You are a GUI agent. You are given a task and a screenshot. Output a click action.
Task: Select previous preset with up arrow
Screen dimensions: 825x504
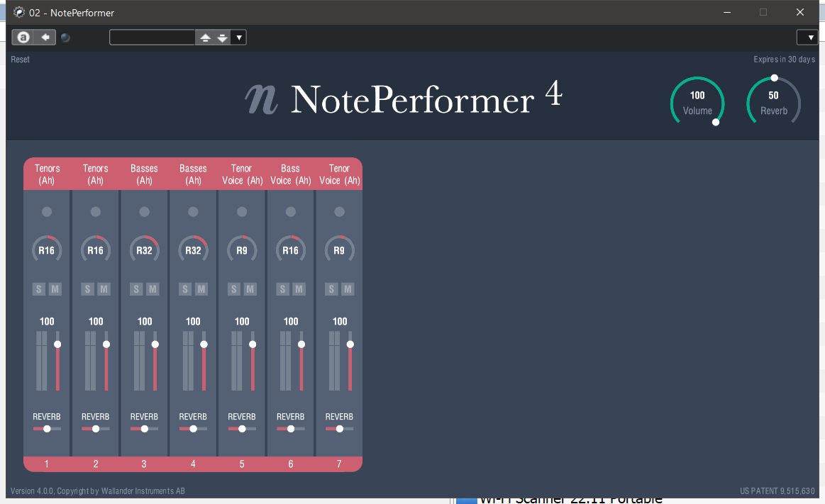point(205,38)
